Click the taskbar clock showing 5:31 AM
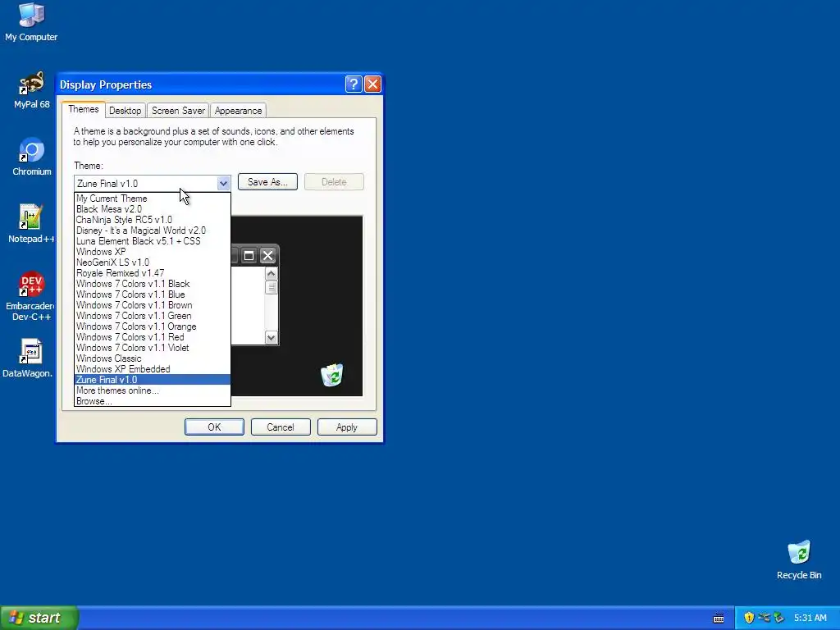The height and width of the screenshot is (630, 840). [810, 618]
